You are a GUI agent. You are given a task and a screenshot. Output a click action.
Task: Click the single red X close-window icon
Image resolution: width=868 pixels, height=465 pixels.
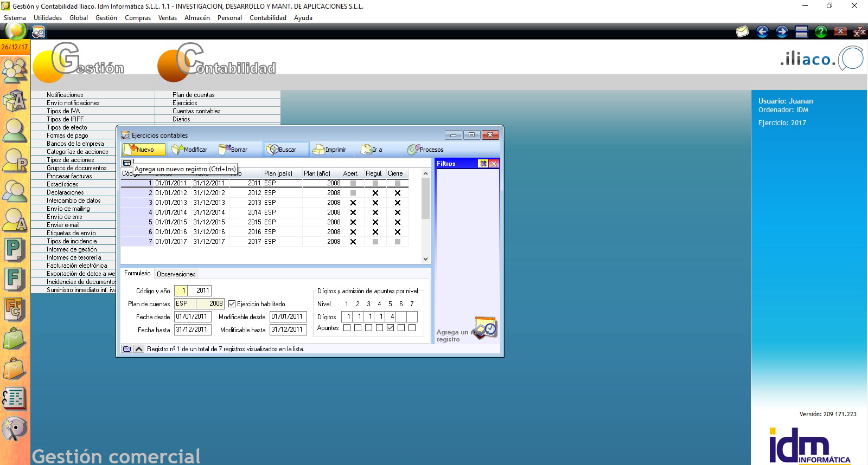coord(840,31)
